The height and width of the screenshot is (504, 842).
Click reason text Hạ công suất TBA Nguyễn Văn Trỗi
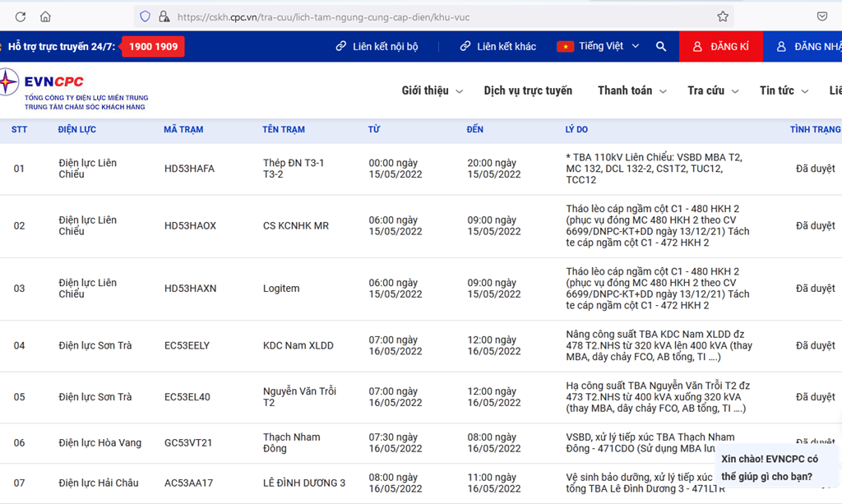tap(658, 397)
